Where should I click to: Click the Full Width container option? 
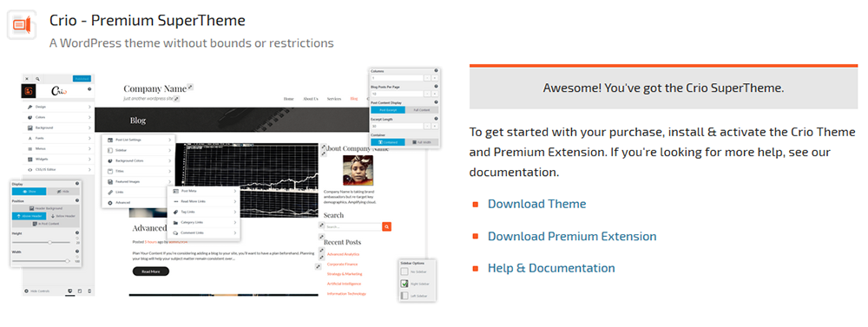[422, 142]
